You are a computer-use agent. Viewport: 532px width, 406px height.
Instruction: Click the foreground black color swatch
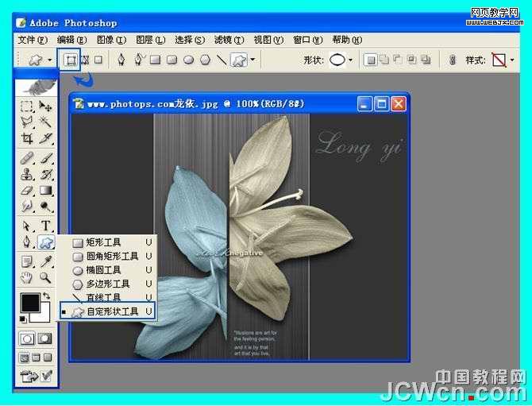(30, 303)
